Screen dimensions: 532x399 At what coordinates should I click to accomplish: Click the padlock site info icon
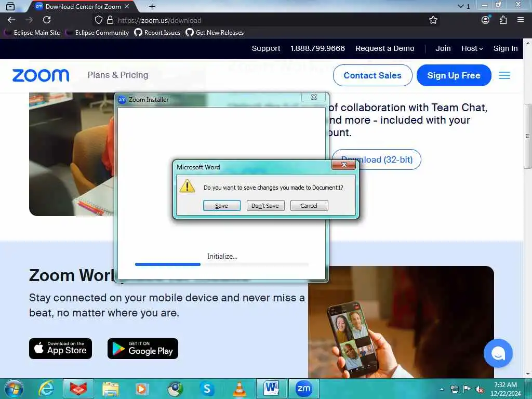click(x=110, y=20)
